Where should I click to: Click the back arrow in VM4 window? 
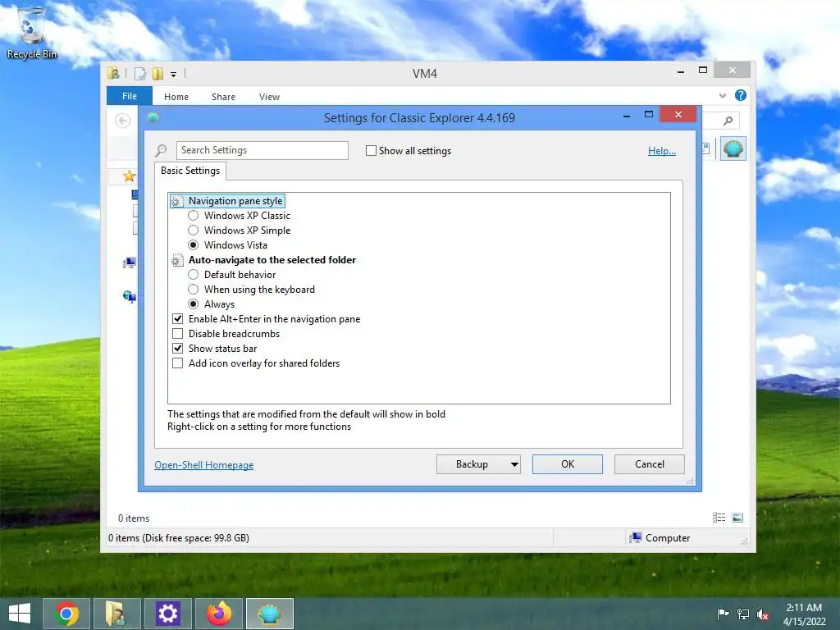coord(123,121)
